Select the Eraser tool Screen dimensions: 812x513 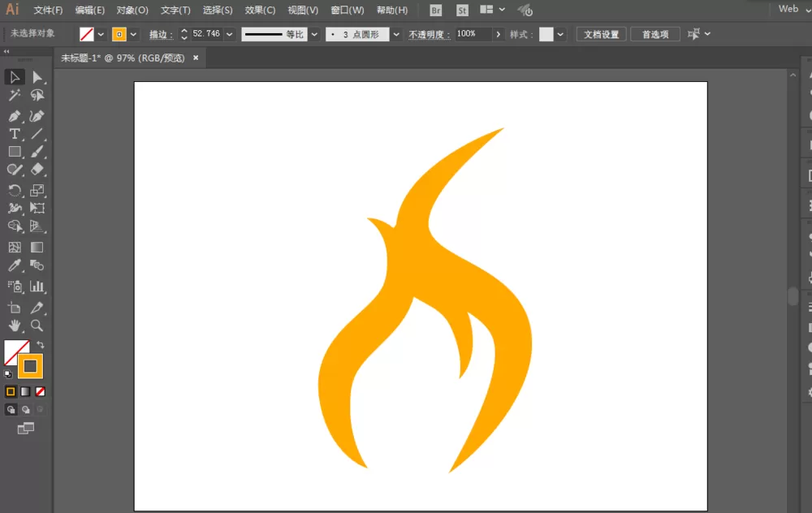click(37, 170)
